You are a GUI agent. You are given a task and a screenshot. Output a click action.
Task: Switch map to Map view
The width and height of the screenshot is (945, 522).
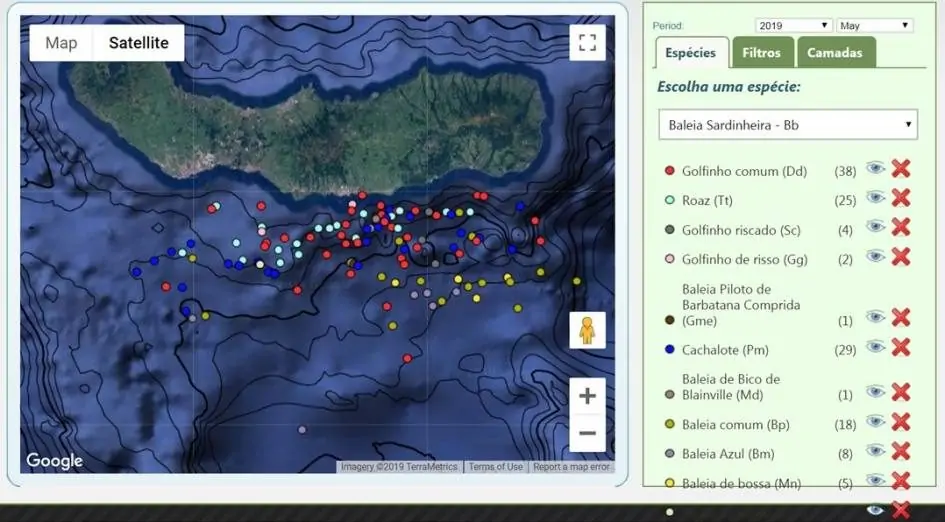pyautogui.click(x=61, y=43)
